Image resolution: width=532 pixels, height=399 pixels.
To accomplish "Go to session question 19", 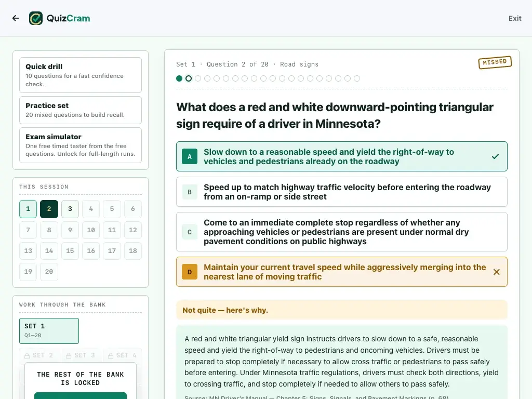I will coord(28,272).
